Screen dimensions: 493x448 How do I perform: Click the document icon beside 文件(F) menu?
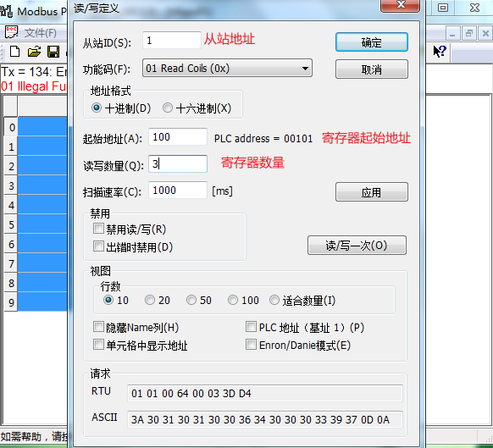(11, 32)
